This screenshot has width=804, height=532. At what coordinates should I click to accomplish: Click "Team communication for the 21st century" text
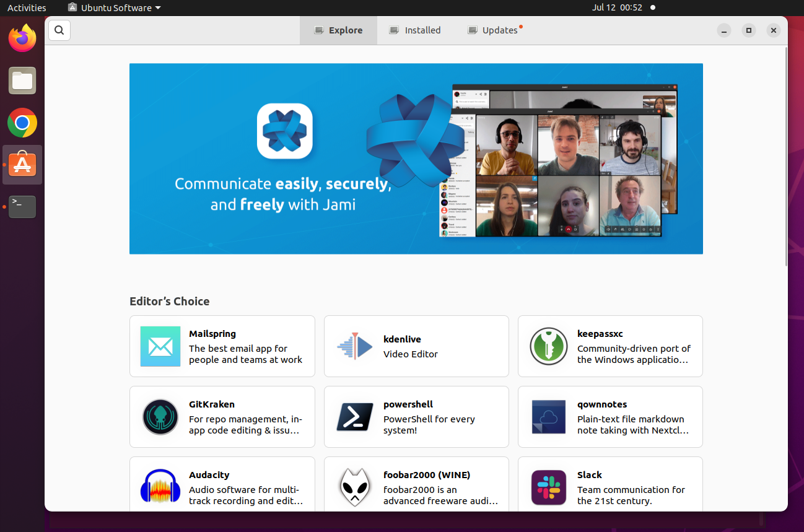click(x=631, y=495)
